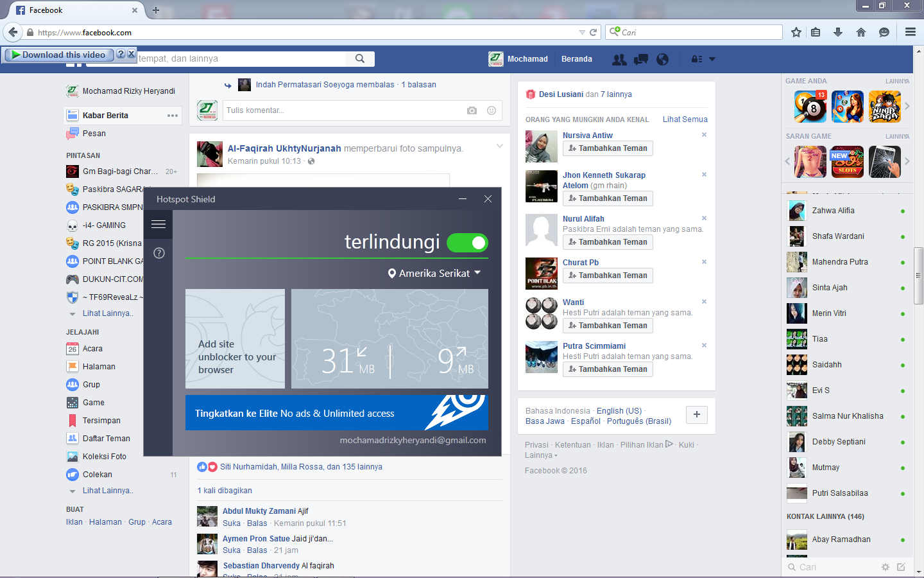Open the emoji smiley picker in comment box
Screen dimensions: 924x578
click(x=492, y=110)
